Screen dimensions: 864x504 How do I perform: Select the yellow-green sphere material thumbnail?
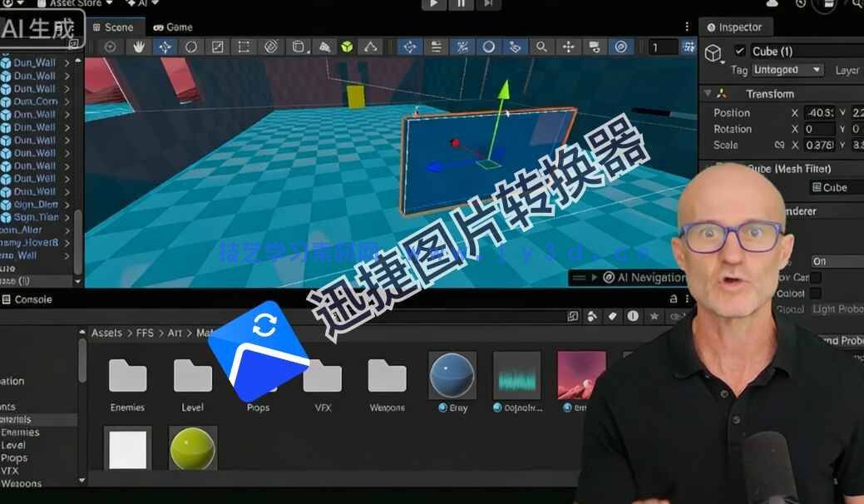pos(193,450)
